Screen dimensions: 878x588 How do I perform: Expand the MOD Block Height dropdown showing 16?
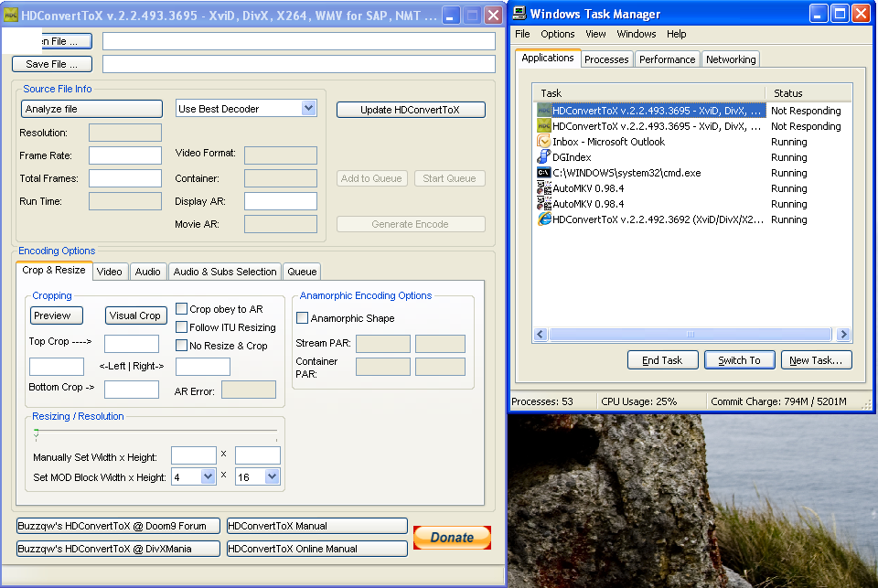point(272,476)
